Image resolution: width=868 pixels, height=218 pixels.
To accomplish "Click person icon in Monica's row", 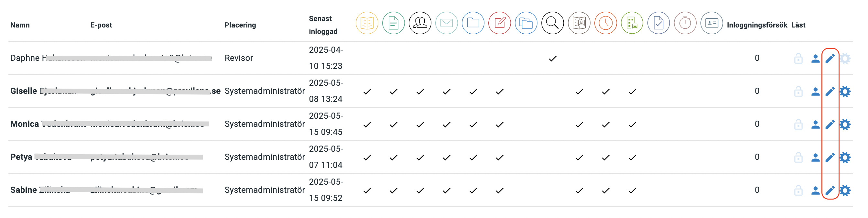I will pyautogui.click(x=815, y=125).
